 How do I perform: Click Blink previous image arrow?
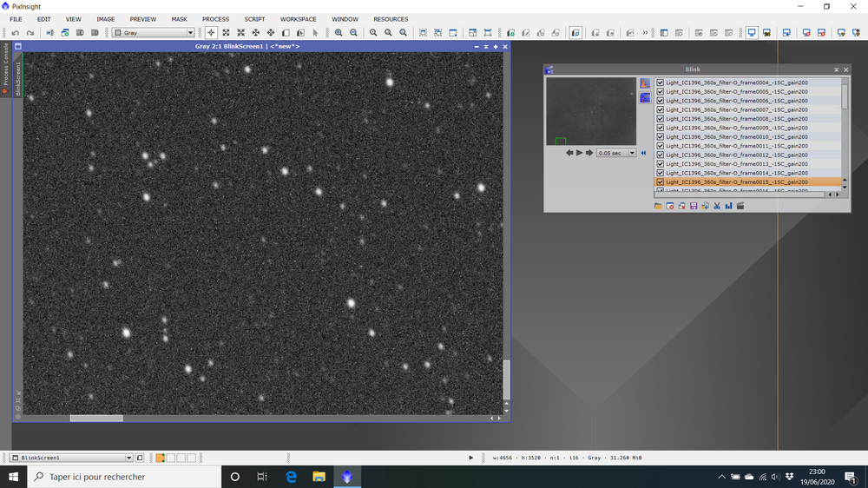coord(569,153)
